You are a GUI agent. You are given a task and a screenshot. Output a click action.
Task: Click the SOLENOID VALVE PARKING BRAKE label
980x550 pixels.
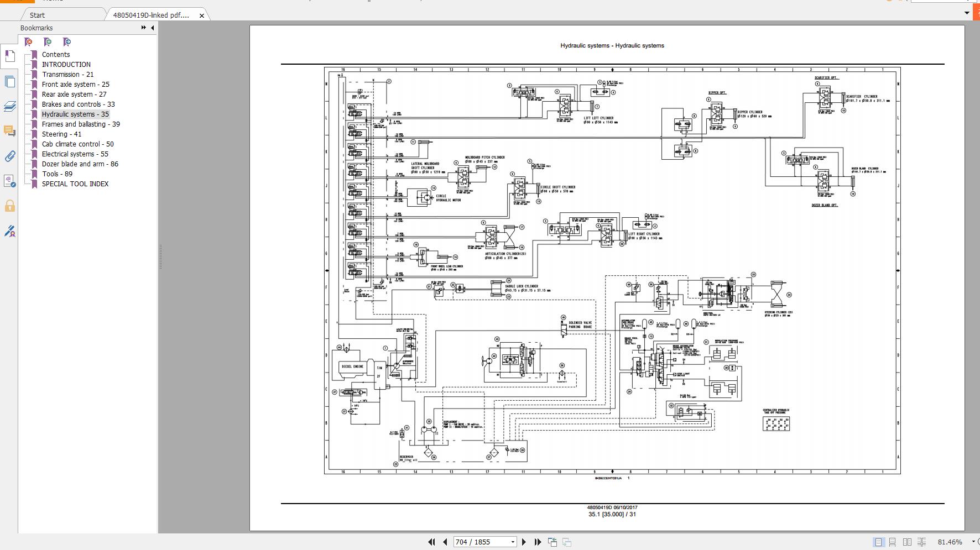[x=581, y=324]
